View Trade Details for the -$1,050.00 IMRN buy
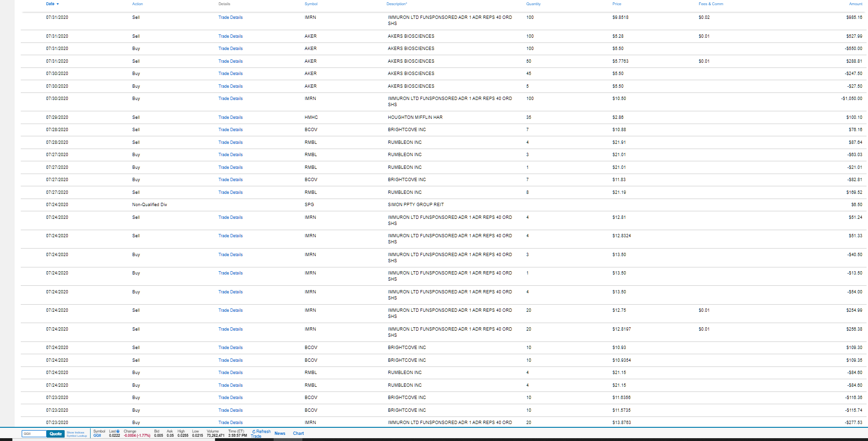Viewport: 868px width, 441px height. (x=230, y=99)
